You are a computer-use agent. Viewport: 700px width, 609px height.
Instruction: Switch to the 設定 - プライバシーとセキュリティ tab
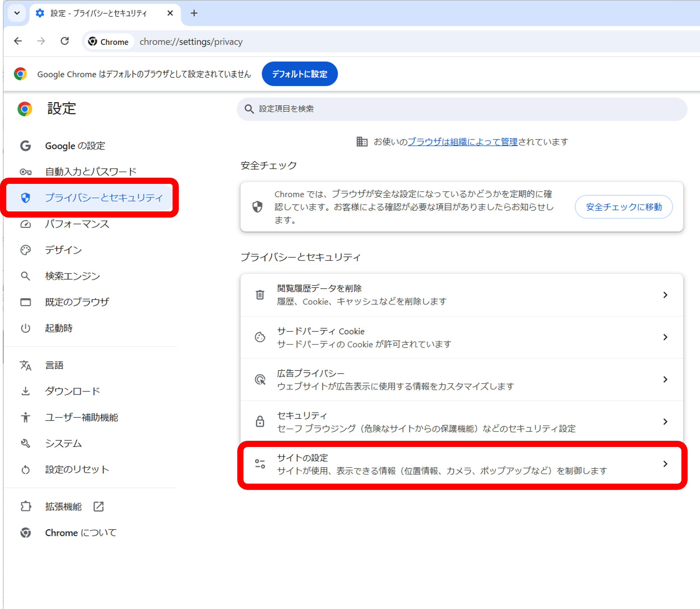[98, 13]
